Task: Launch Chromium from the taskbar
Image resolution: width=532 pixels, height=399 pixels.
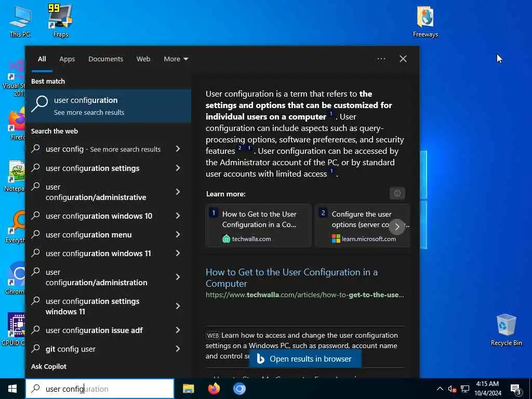Action: 239,389
